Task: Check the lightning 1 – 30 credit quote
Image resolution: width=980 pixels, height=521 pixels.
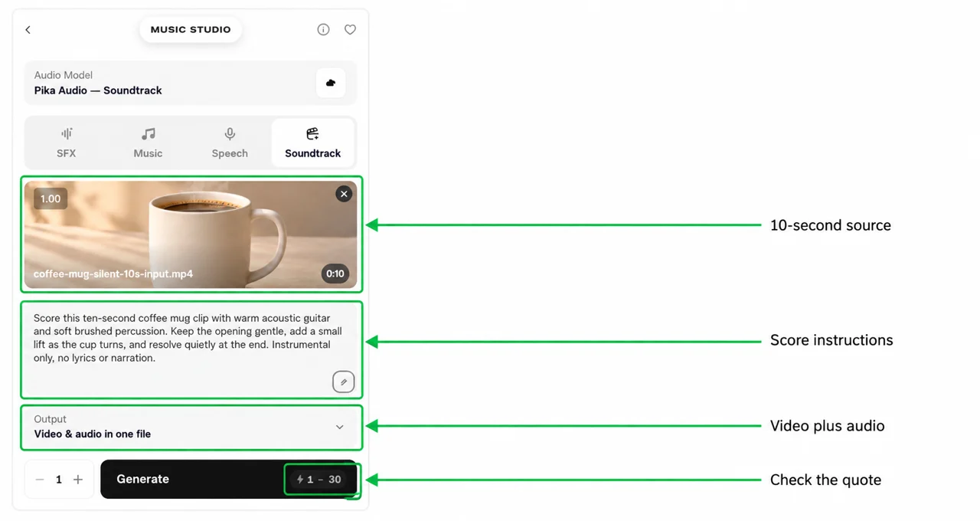Action: pos(318,480)
